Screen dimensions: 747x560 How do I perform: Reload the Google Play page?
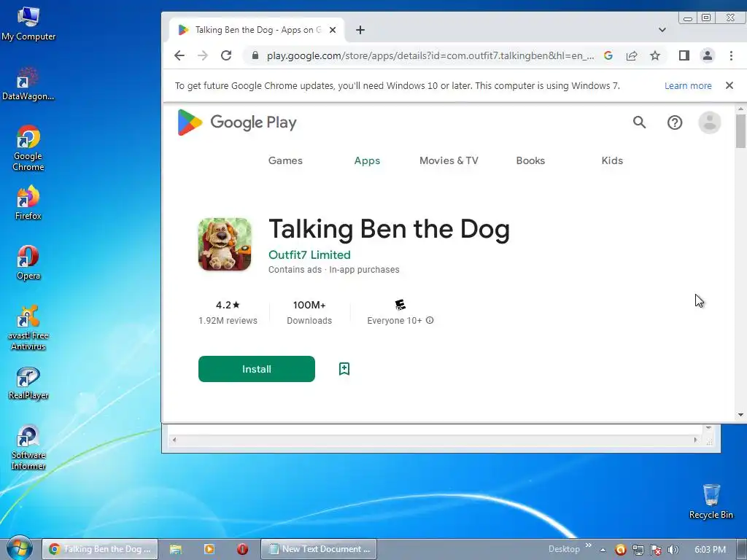(x=226, y=55)
